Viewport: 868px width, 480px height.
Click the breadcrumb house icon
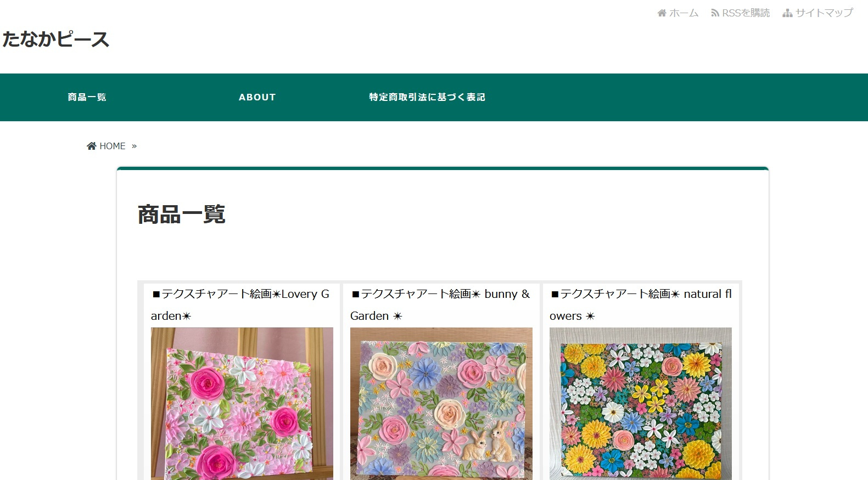tap(91, 146)
